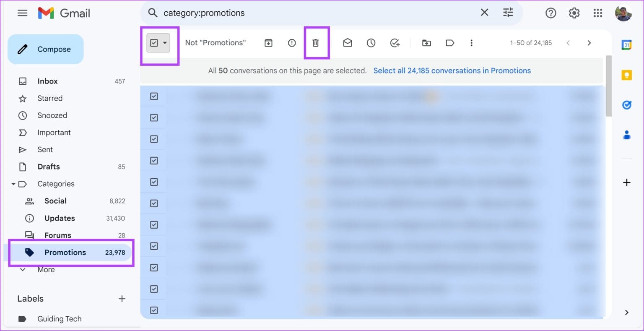The height and width of the screenshot is (331, 644).
Task: Mark selected conversations as unread
Action: [x=347, y=42]
